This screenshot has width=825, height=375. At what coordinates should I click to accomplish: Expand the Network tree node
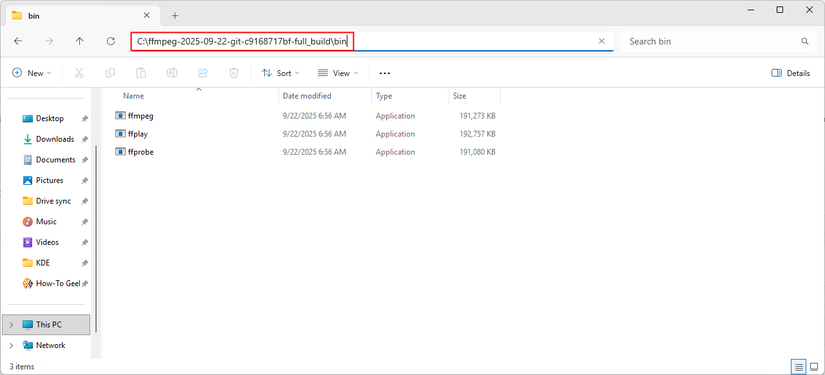[12, 346]
